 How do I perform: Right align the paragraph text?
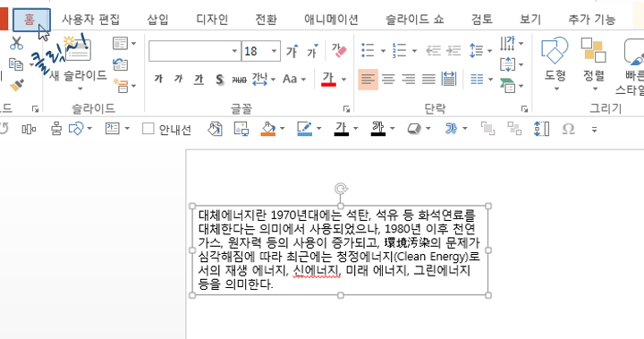coord(408,79)
